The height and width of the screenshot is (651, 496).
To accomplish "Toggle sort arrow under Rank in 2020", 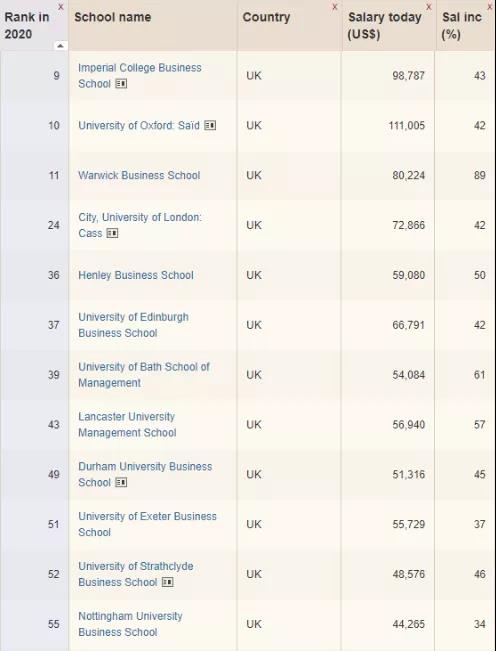I will 61,46.
